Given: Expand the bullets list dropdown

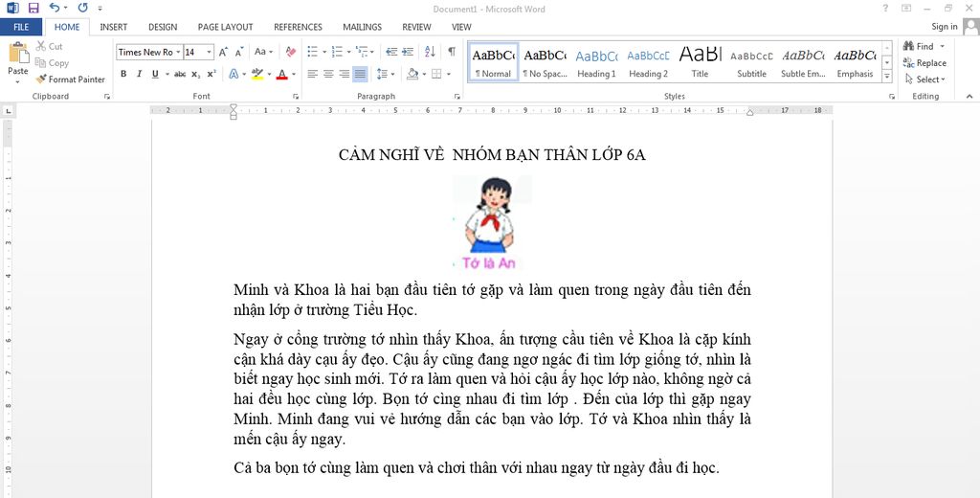Looking at the screenshot, I should coord(323,52).
